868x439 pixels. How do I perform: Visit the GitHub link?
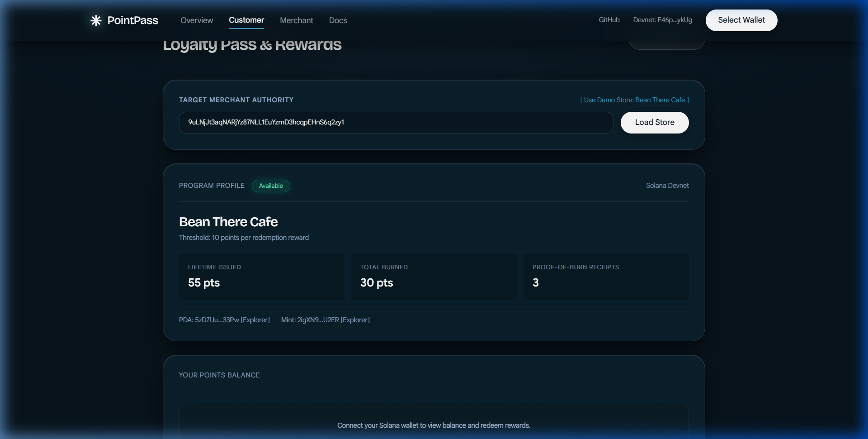(609, 20)
